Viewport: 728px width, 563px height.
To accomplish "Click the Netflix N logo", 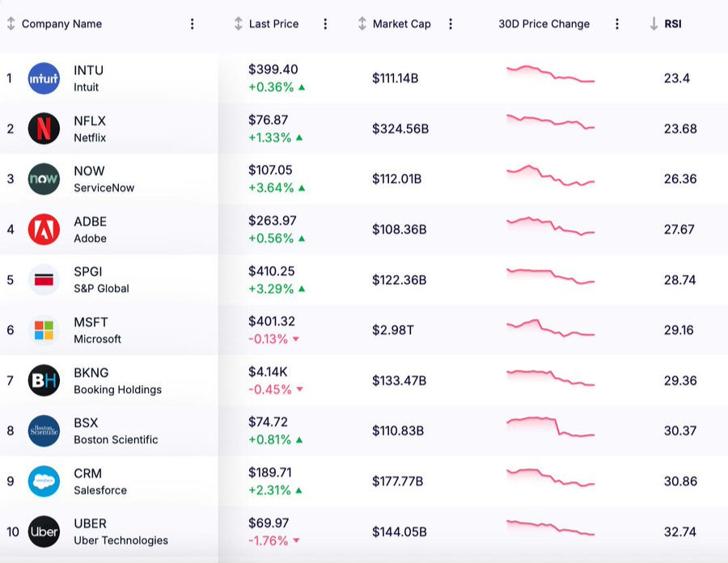I will (44, 129).
